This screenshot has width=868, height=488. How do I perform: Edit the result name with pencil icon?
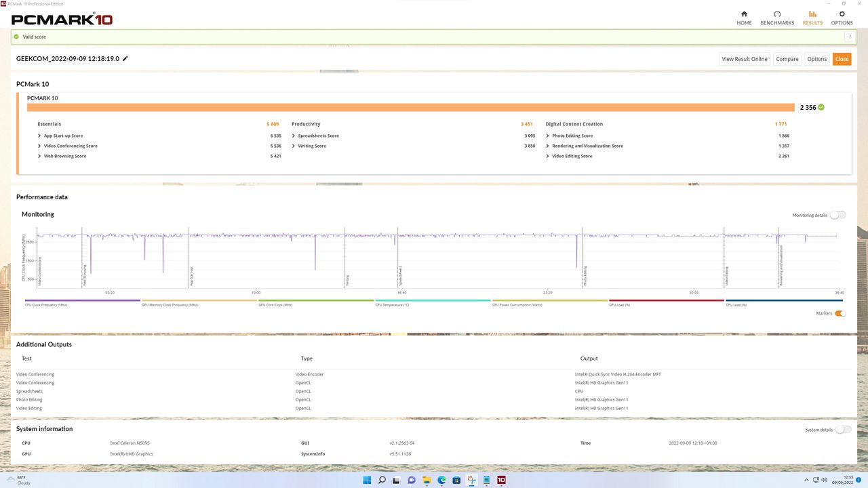point(125,59)
